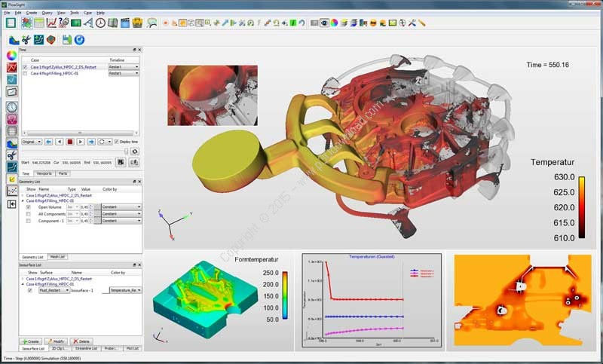Toggle Open Volume show checkbox

(x=29, y=207)
